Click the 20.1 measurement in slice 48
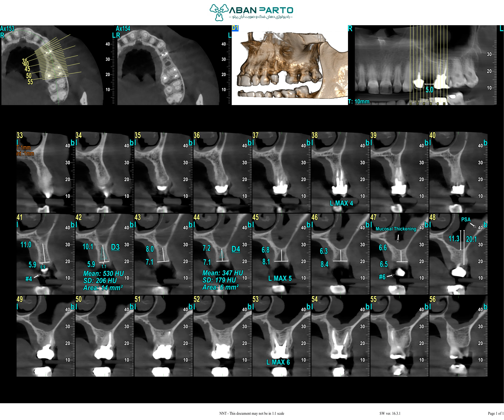The image size is (504, 420). [471, 239]
